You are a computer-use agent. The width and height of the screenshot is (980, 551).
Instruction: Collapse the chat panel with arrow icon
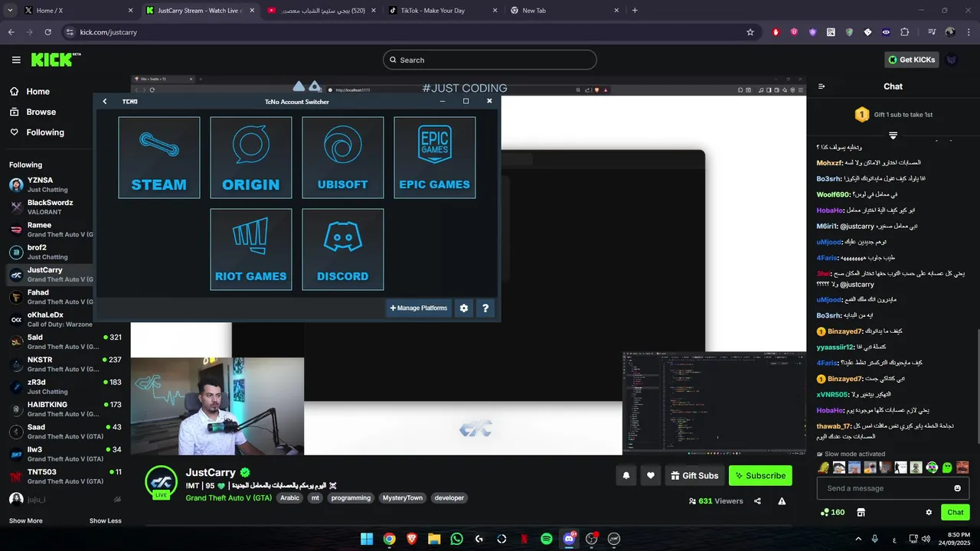822,86
